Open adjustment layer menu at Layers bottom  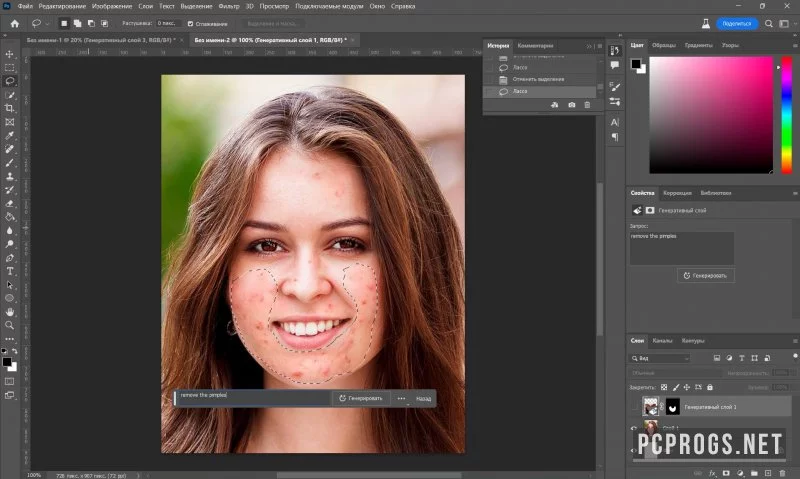pyautogui.click(x=740, y=473)
